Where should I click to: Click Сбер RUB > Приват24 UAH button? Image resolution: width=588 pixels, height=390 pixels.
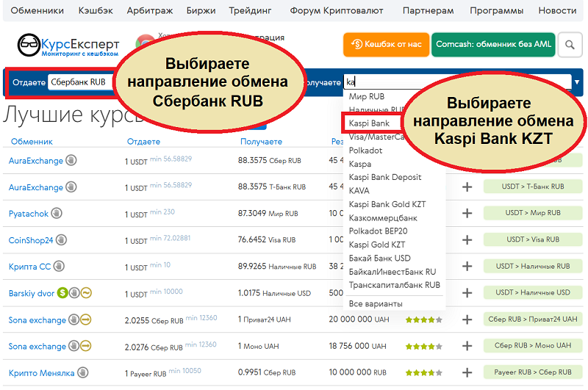point(532,319)
